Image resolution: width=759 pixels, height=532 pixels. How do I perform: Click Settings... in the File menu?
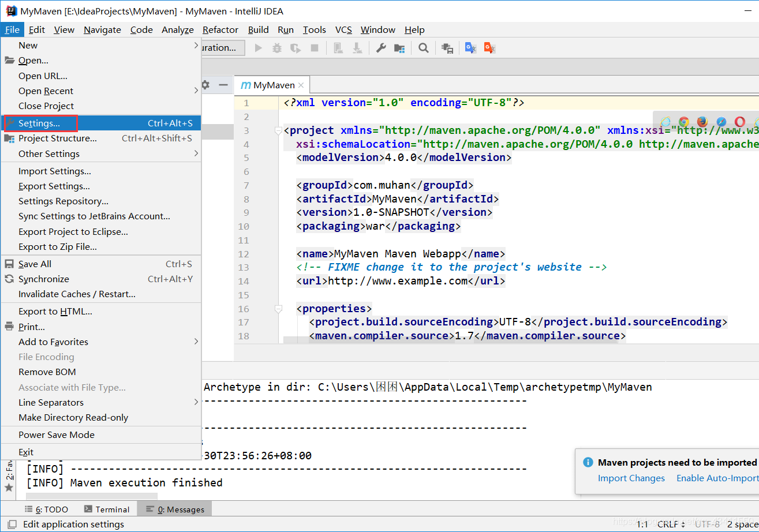101,123
